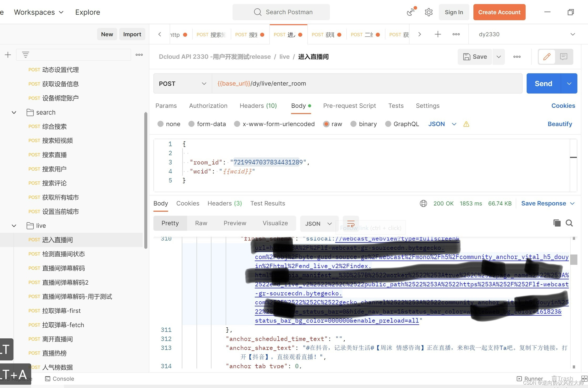This screenshot has width=588, height=388.
Task: Open request more actions beside Save
Action: tap(517, 57)
